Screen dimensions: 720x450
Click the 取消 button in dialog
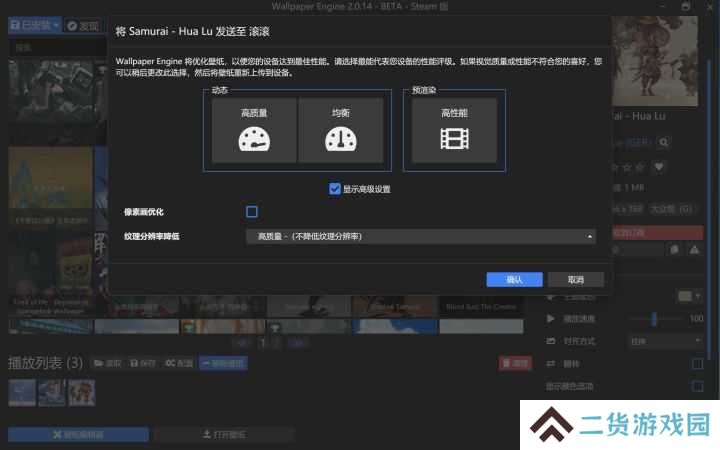(576, 280)
